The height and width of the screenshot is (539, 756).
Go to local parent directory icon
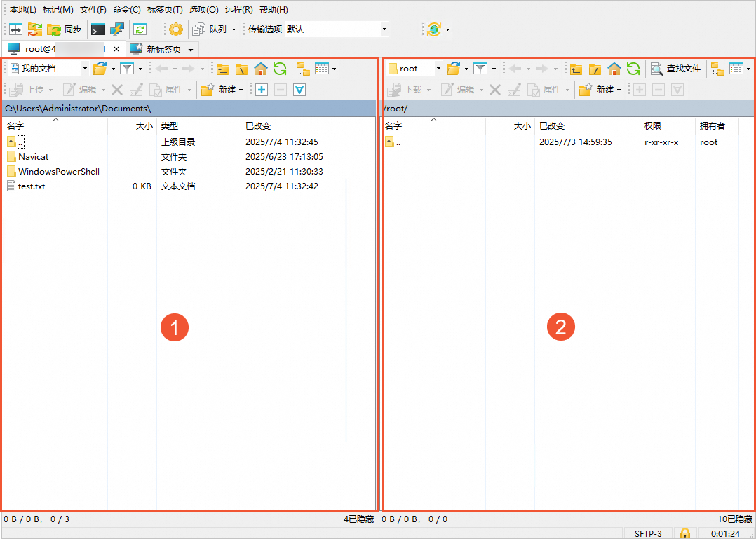click(x=222, y=69)
